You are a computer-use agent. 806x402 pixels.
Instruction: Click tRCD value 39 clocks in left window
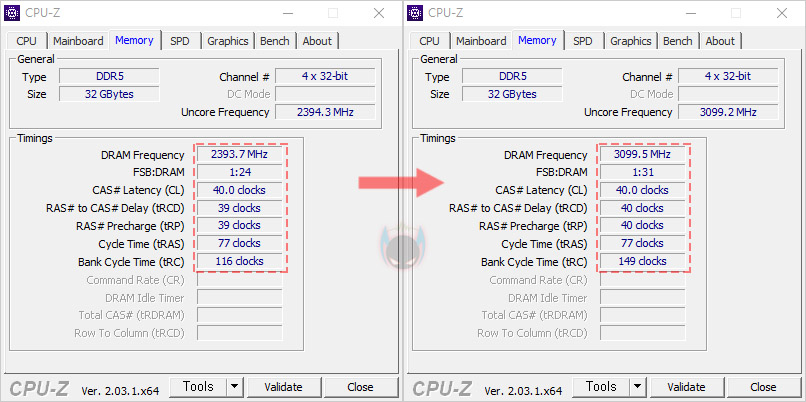click(x=240, y=208)
